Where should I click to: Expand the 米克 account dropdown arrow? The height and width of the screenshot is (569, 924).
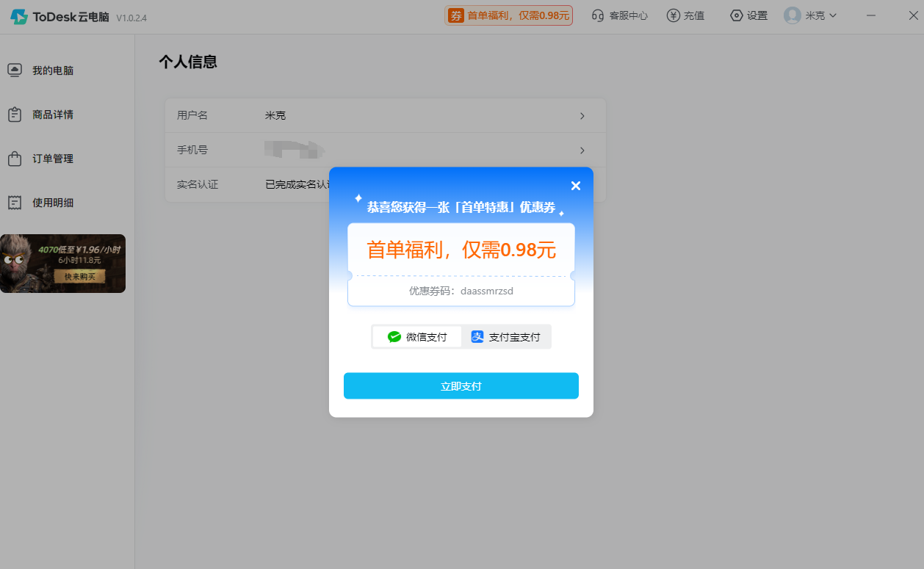click(x=833, y=15)
